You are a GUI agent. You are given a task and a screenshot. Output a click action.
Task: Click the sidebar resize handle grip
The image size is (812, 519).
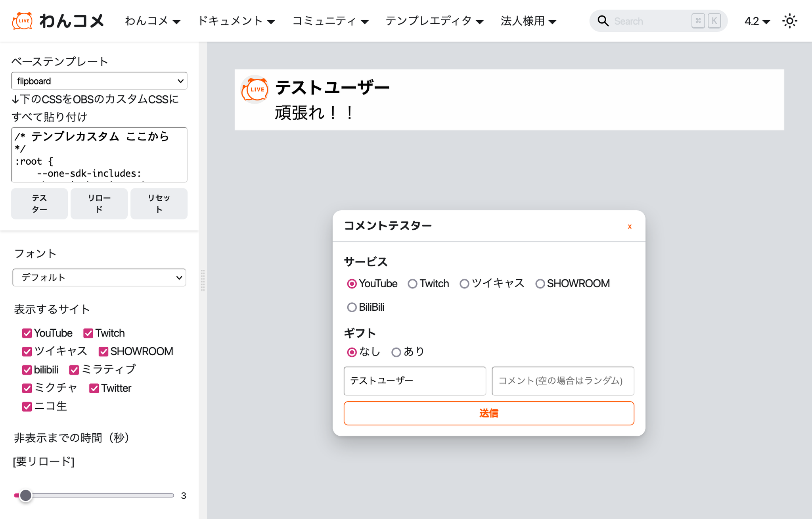click(x=203, y=280)
